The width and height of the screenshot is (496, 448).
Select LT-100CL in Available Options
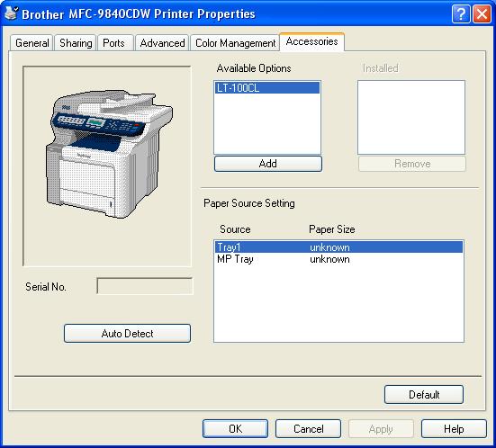tap(267, 88)
